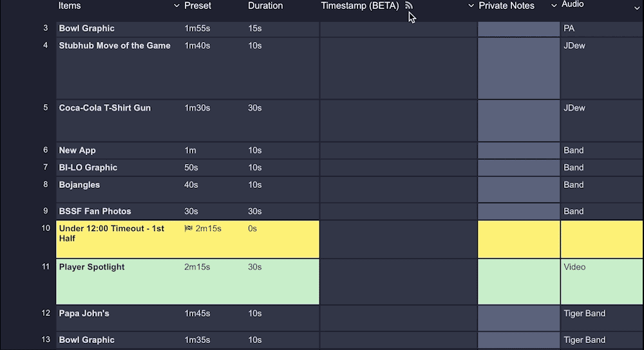The height and width of the screenshot is (350, 644).
Task: Select the BSSF Fan Photos item
Action: tap(95, 211)
